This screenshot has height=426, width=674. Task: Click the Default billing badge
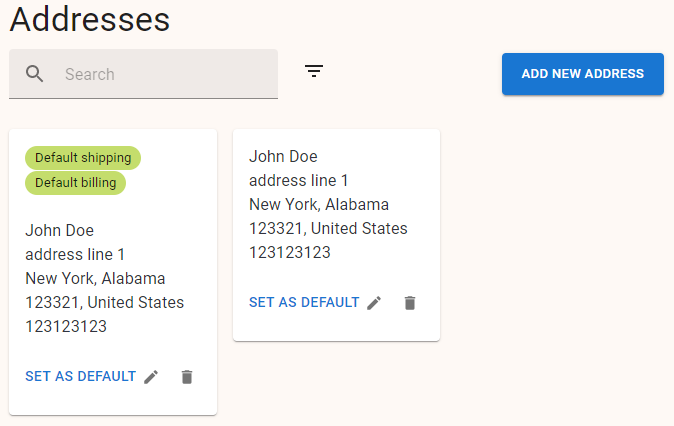click(75, 183)
